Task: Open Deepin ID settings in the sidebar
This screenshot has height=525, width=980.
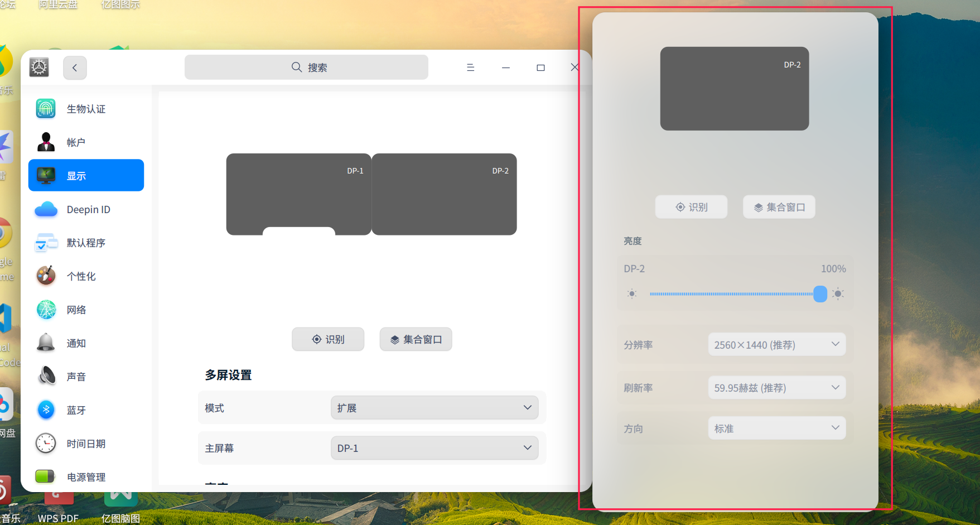Action: (x=86, y=209)
